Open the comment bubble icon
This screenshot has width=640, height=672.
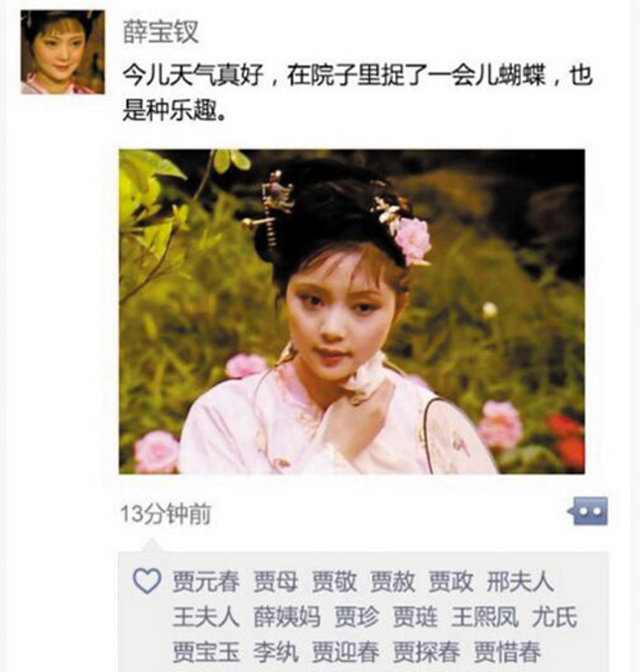[x=588, y=511]
